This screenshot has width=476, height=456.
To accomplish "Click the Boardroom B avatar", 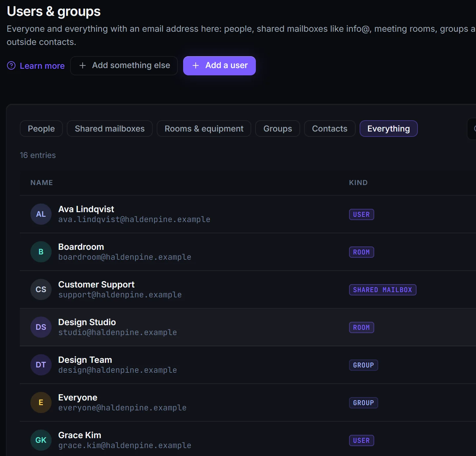I will pyautogui.click(x=41, y=252).
